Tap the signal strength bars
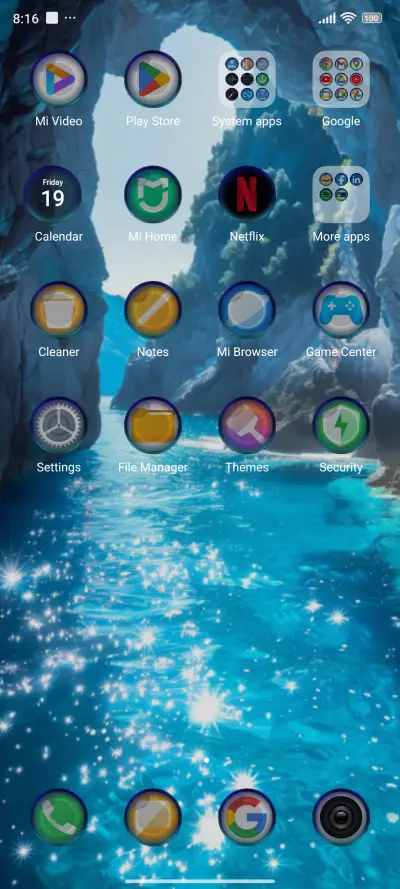 [x=327, y=18]
